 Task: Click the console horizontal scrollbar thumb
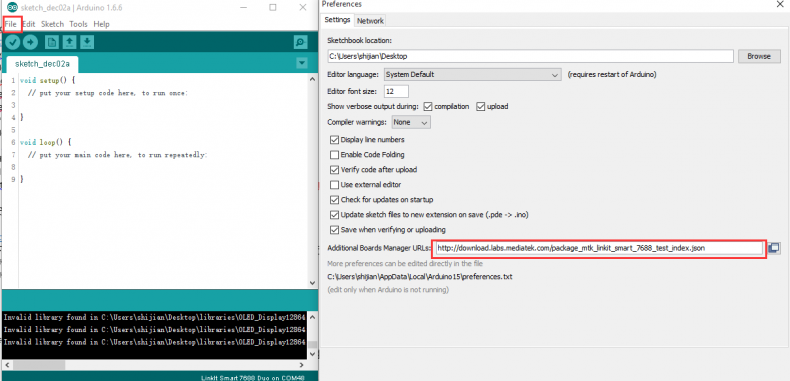point(40,364)
